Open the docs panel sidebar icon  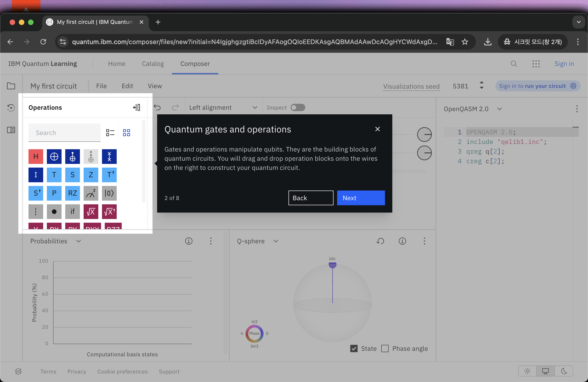click(x=11, y=130)
